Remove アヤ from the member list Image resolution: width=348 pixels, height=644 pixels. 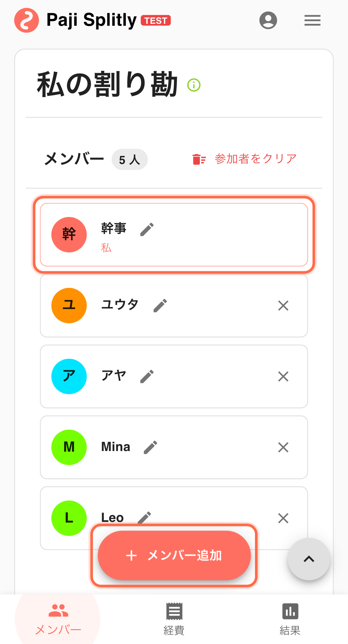[283, 376]
